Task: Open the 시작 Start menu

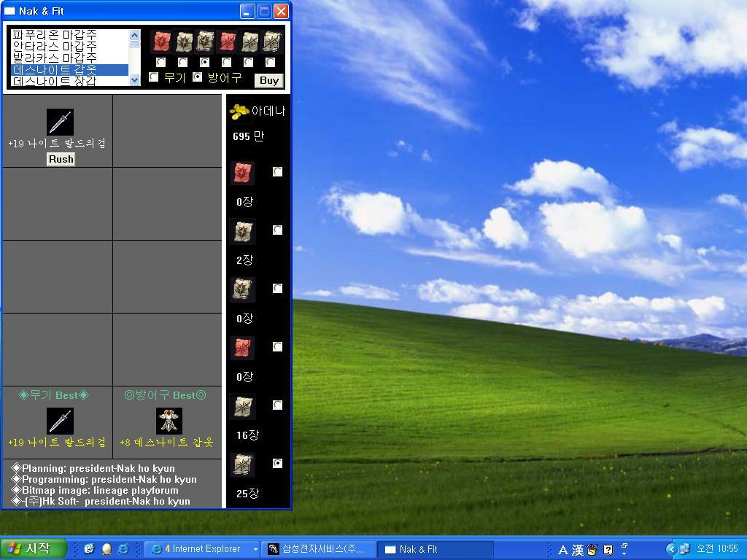Action: coord(32,549)
